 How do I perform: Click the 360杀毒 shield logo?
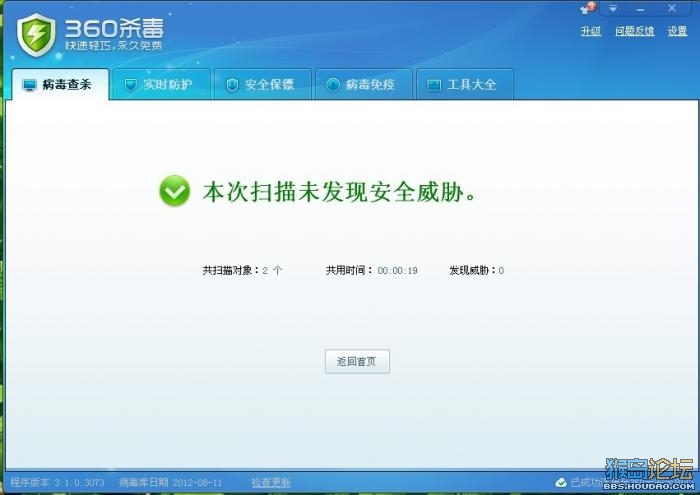[36, 35]
